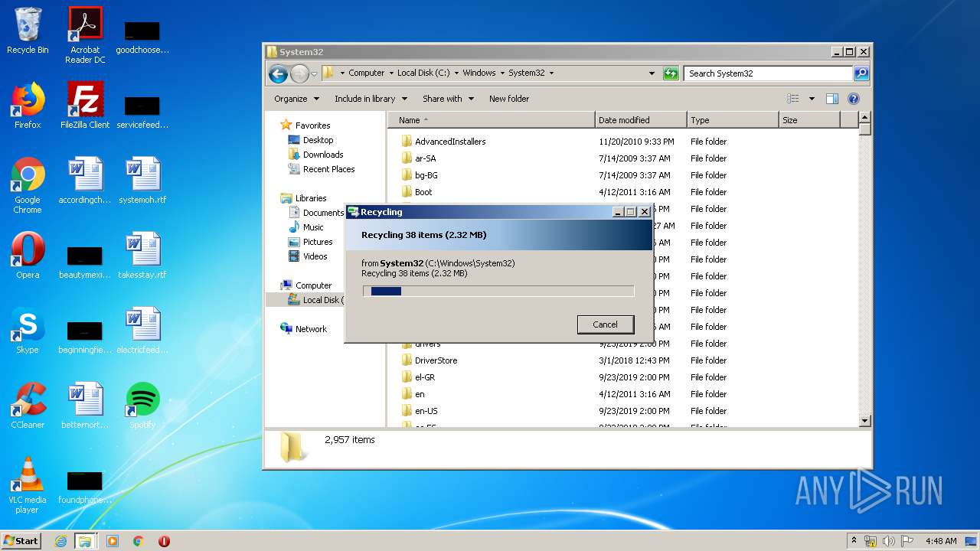
Task: Launch Firefox from the desktop
Action: (x=28, y=106)
